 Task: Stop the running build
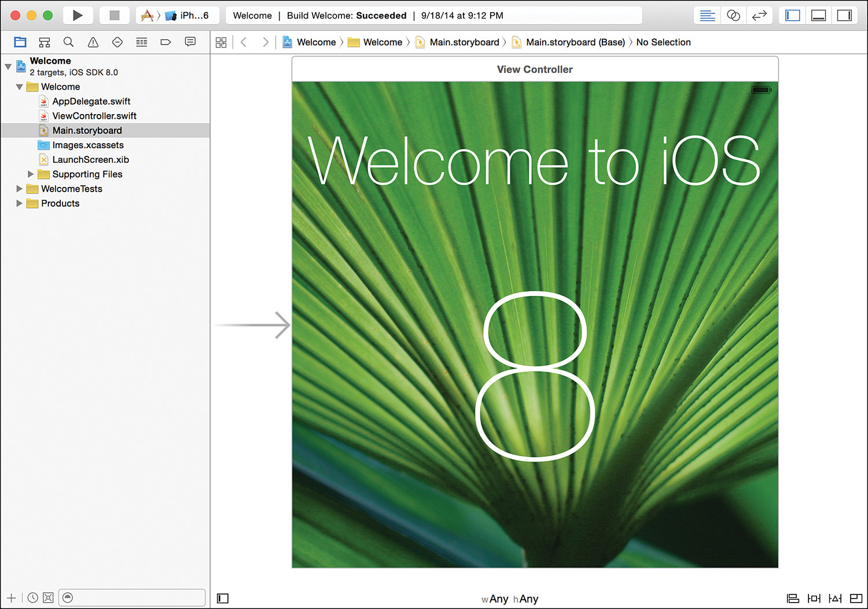(115, 16)
